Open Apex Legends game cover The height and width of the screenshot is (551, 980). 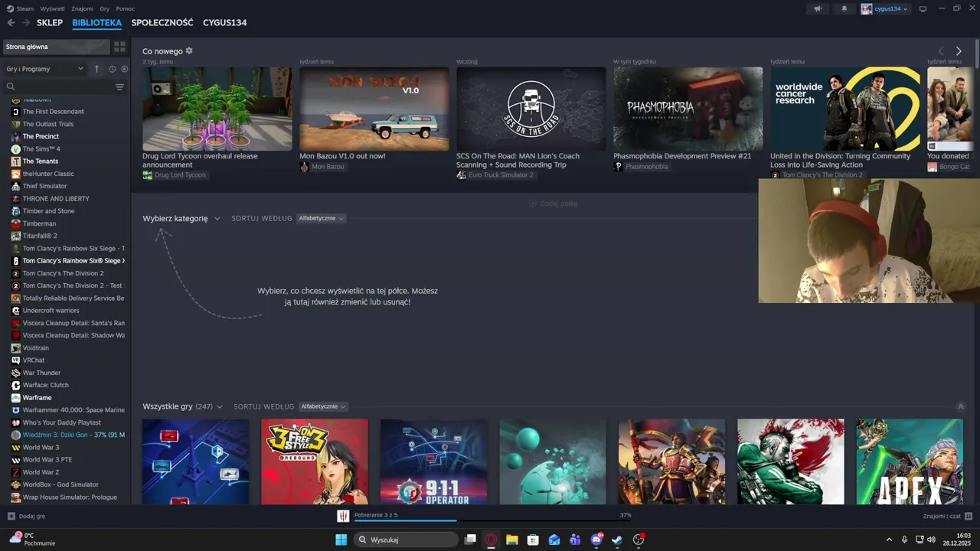[x=910, y=461]
